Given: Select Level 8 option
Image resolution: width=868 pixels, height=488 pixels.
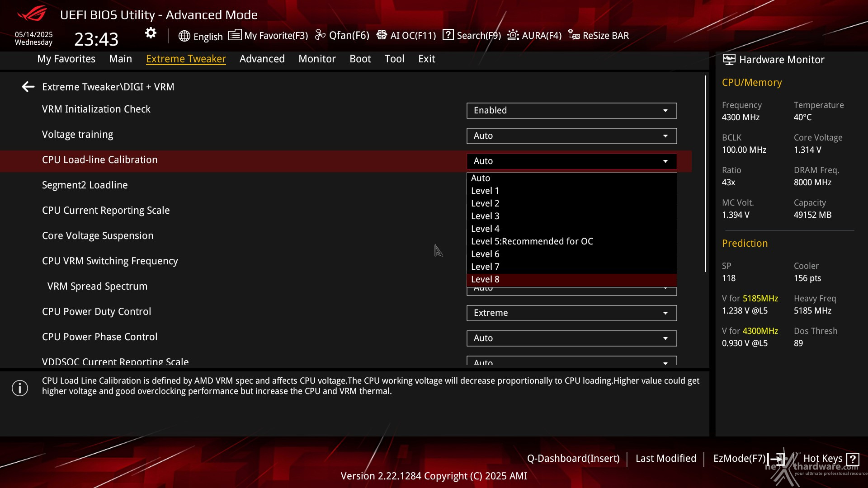Looking at the screenshot, I should pos(571,280).
